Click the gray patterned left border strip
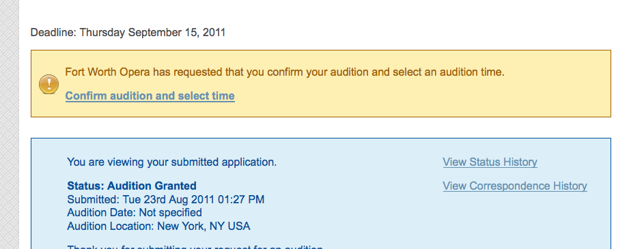Image resolution: width=644 pixels, height=249 pixels. (x=9, y=124)
